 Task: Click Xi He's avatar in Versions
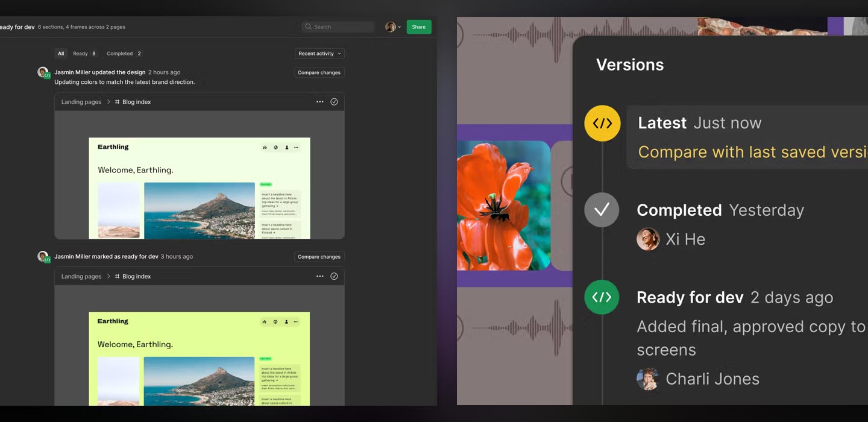coord(648,239)
